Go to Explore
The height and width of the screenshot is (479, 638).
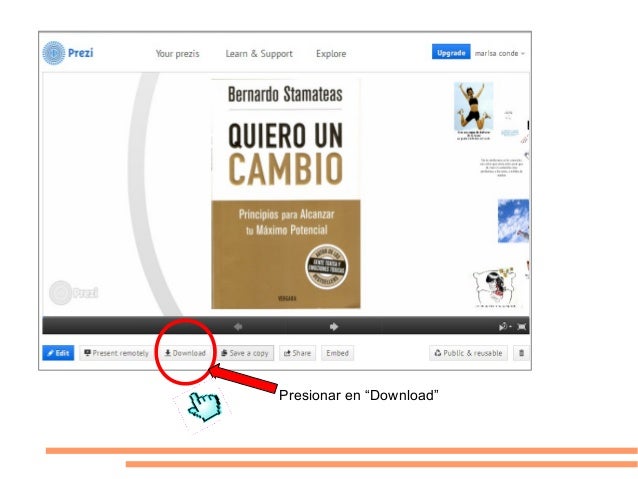pos(331,54)
